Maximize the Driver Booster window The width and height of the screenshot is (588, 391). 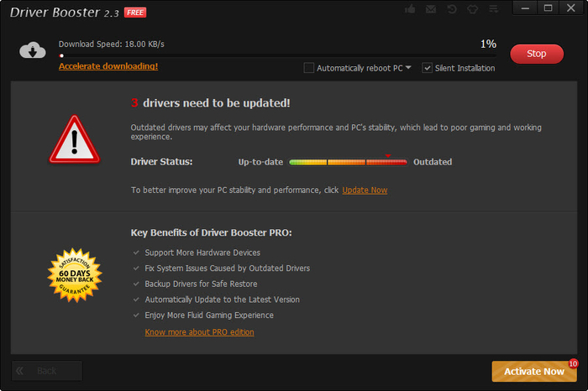[548, 8]
